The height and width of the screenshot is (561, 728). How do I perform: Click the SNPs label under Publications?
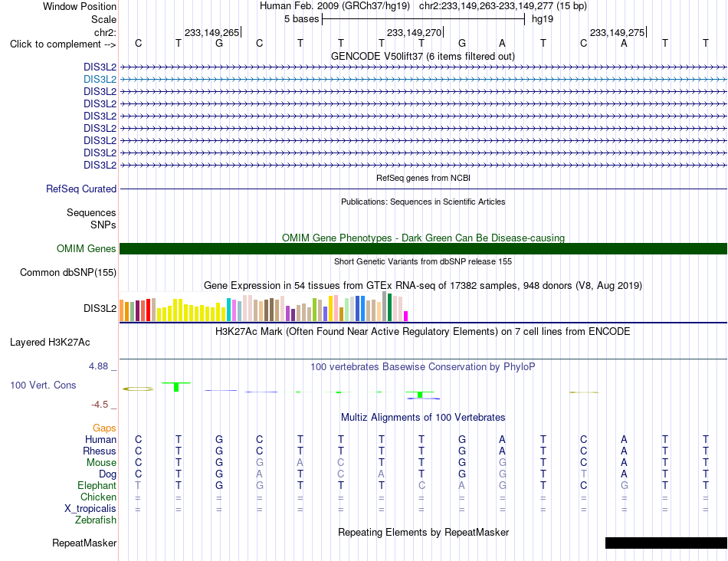[x=103, y=225]
